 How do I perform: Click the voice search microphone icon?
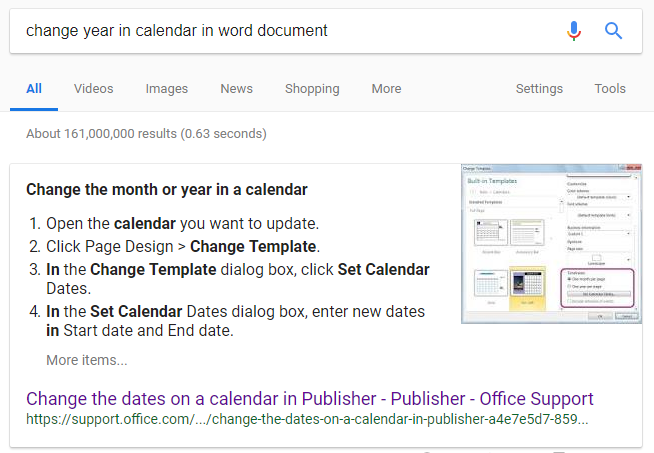point(574,31)
